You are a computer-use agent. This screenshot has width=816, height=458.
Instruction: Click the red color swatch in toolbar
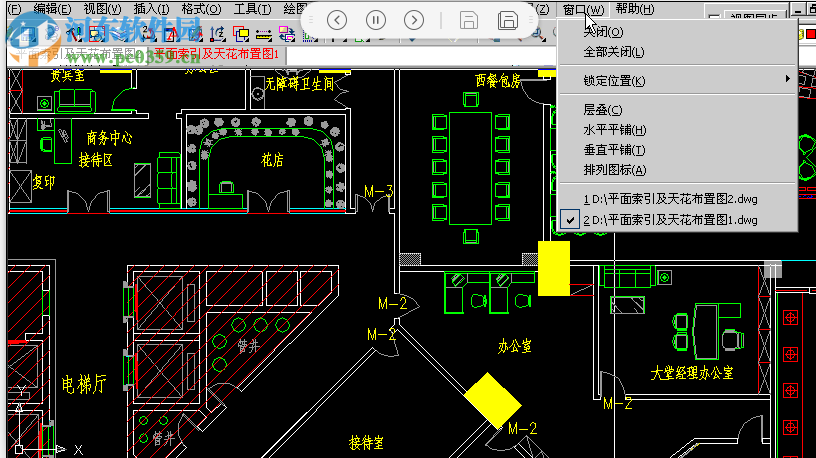pyautogui.click(x=811, y=34)
